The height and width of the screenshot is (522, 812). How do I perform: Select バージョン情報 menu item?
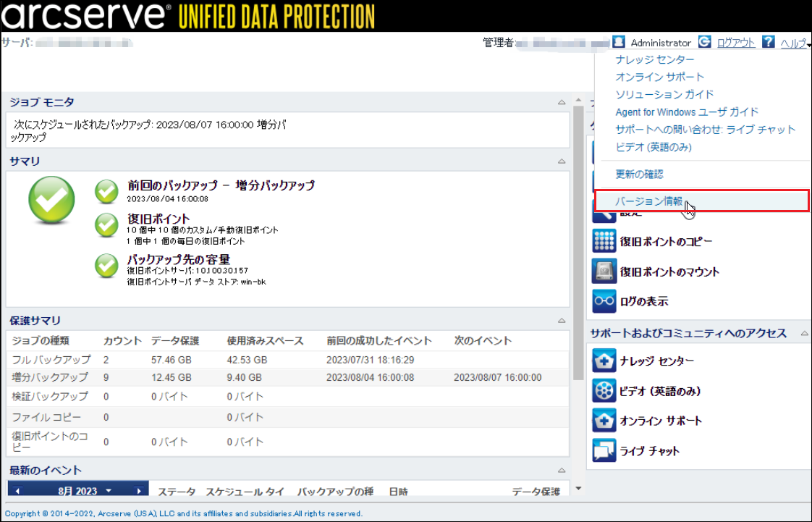tap(702, 201)
